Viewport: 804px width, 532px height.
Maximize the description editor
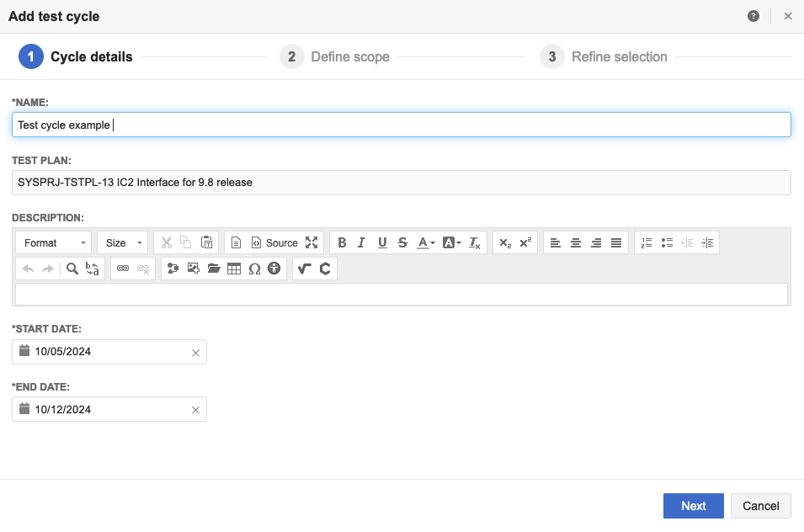[312, 242]
